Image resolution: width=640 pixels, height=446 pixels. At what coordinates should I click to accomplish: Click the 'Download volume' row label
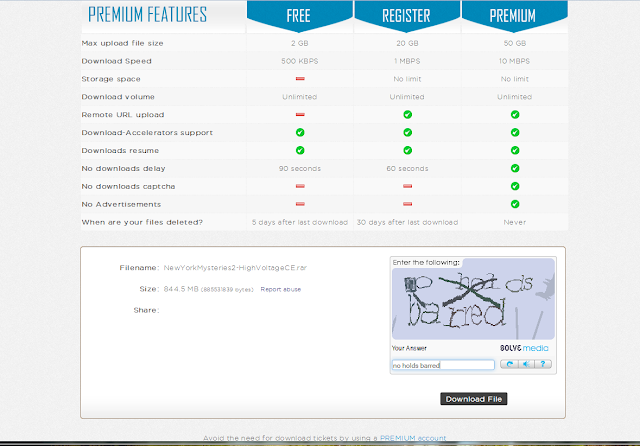click(118, 97)
